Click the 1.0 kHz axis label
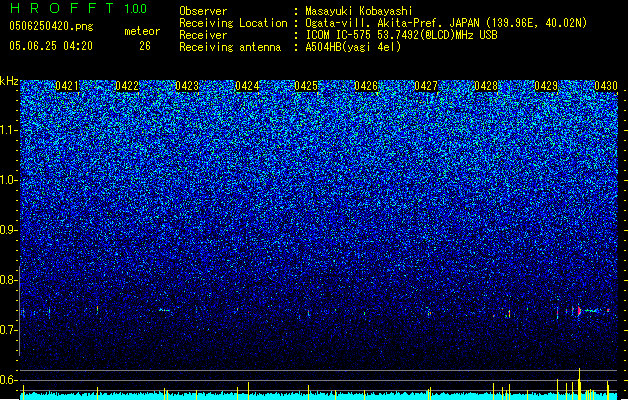Screen dimensions: 629x400 click(9, 180)
